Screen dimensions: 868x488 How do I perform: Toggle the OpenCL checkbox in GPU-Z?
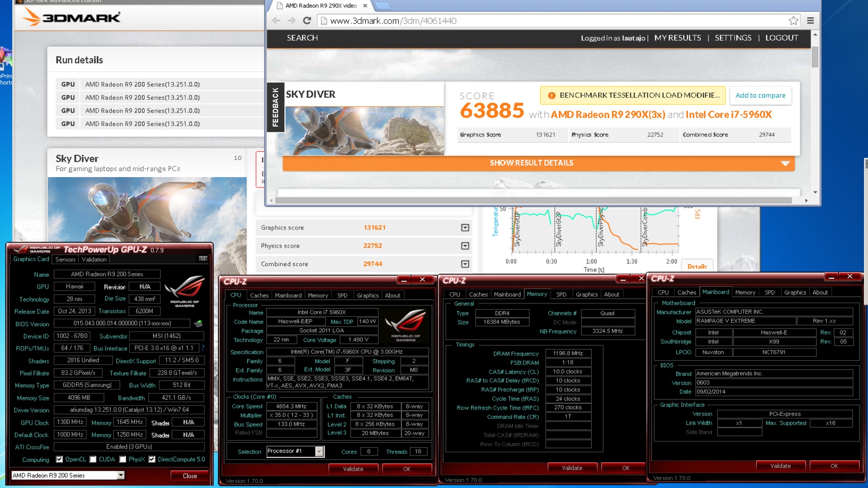[59, 459]
